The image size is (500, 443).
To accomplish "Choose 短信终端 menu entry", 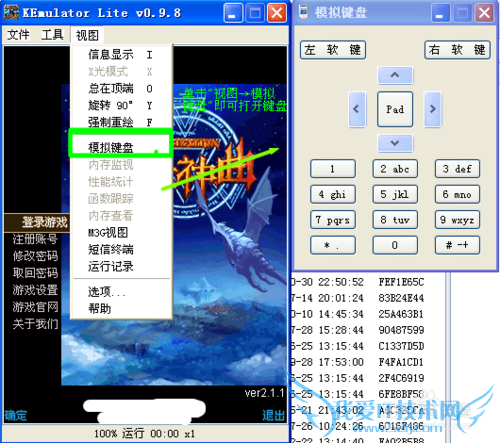I will [x=121, y=250].
